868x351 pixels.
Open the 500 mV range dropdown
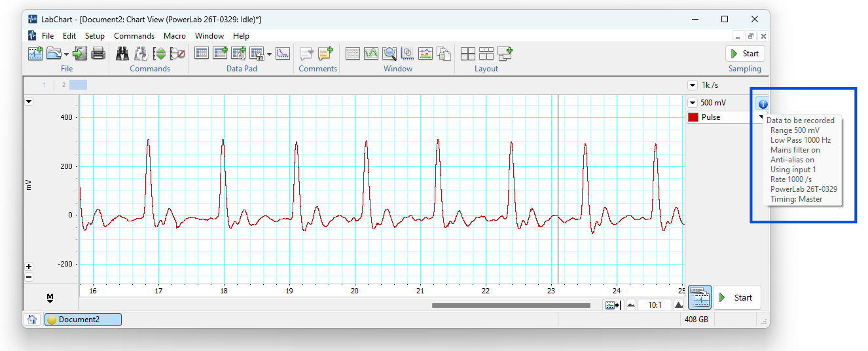click(692, 103)
